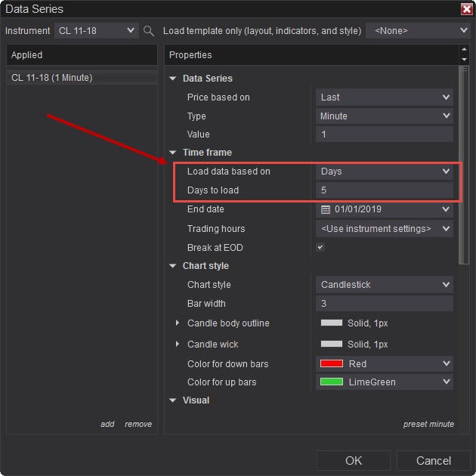Click the Trading hours label
The image size is (476, 476).
pyautogui.click(x=216, y=229)
